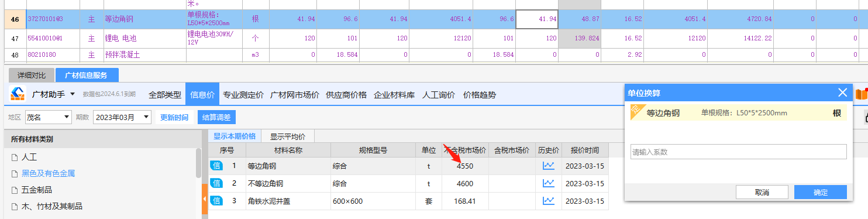Select row 46 header in upper table

click(15, 19)
